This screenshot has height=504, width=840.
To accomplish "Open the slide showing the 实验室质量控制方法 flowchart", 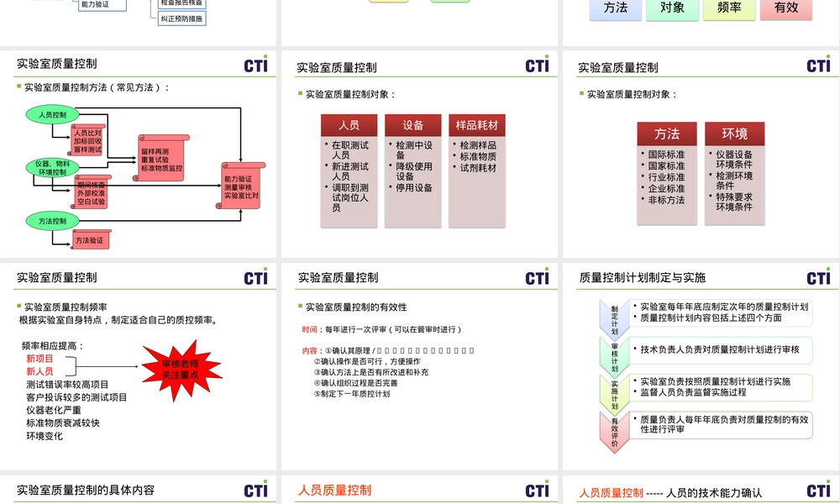I will click(139, 155).
